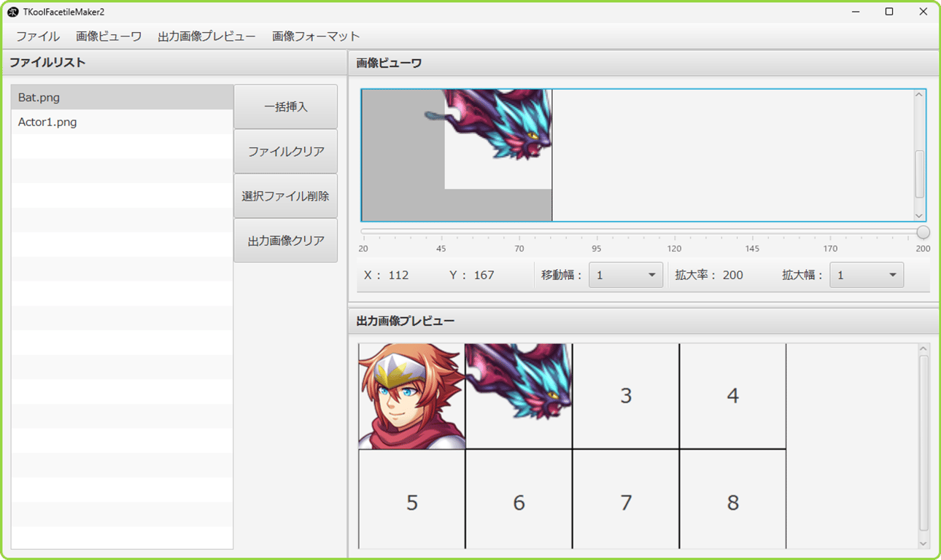Click the 選択ファイル削除 button

[x=286, y=196]
